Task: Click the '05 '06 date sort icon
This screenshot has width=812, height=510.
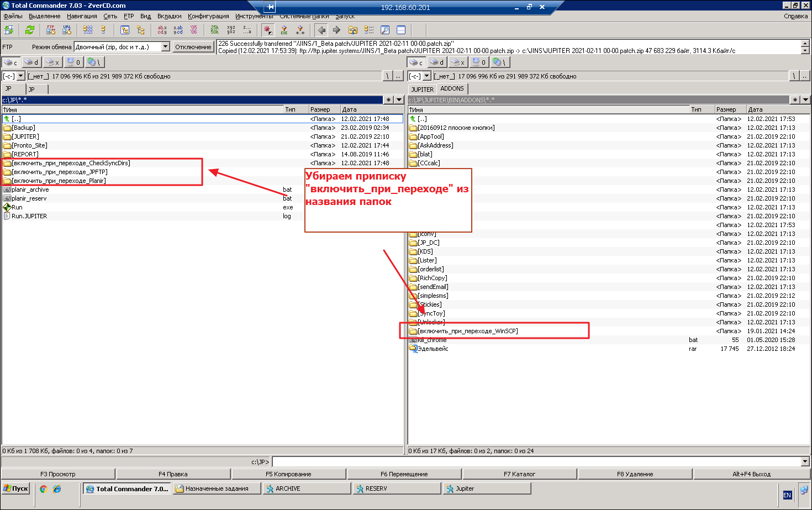Action: click(193, 30)
